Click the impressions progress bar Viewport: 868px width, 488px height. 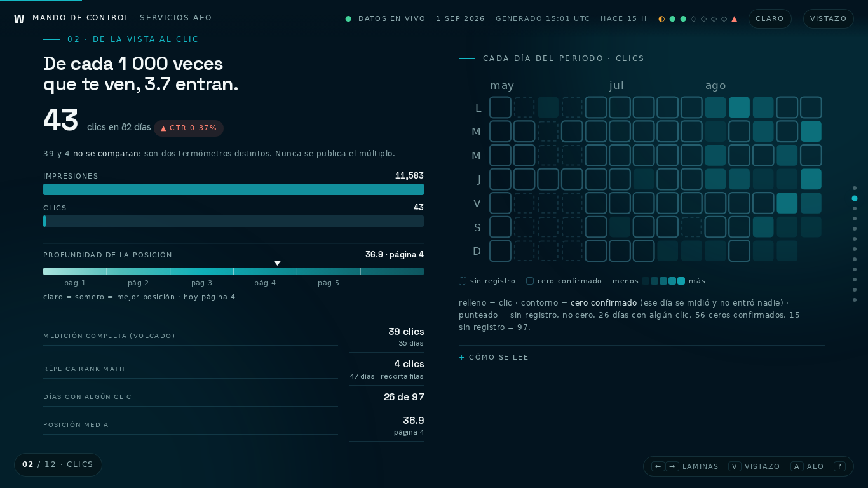[233, 189]
